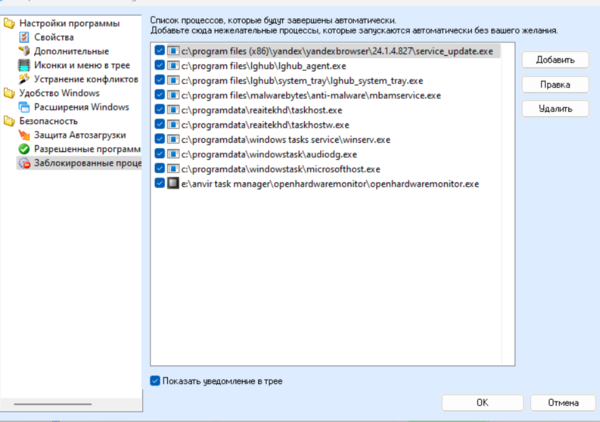
Task: Click the Устранение конфликтов wand icon
Action: click(x=24, y=79)
